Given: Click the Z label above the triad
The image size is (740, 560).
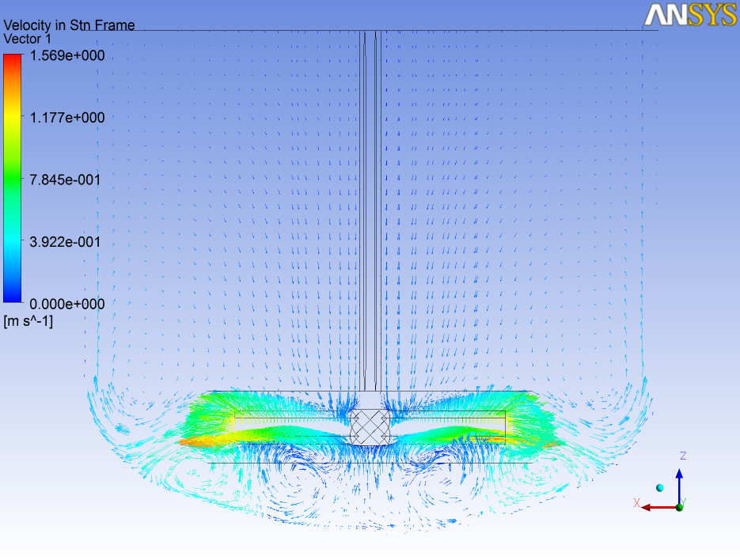Looking at the screenshot, I should coord(683,456).
